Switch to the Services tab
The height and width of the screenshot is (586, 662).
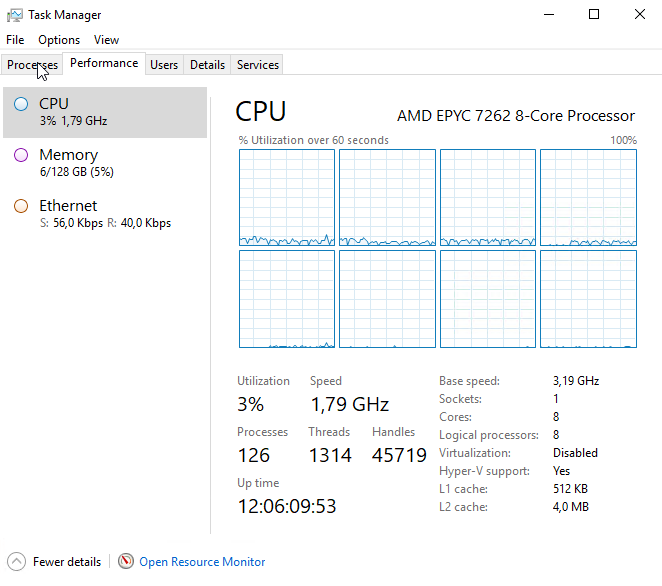(258, 65)
